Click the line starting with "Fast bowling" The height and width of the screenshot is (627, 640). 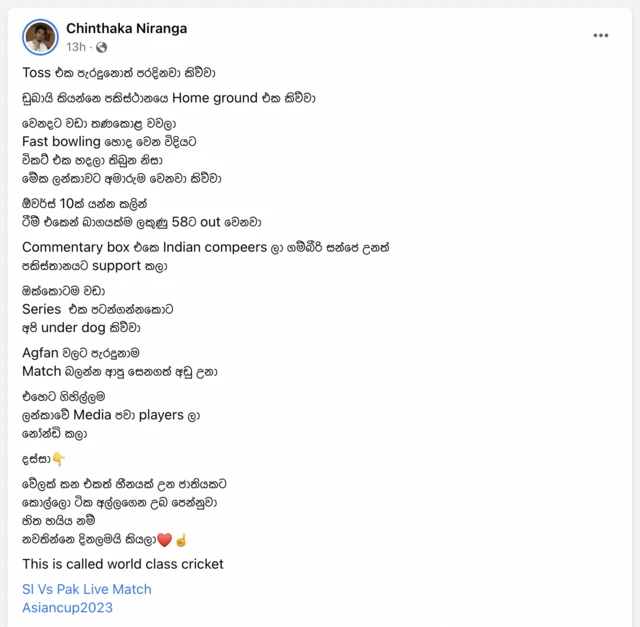tap(106, 141)
